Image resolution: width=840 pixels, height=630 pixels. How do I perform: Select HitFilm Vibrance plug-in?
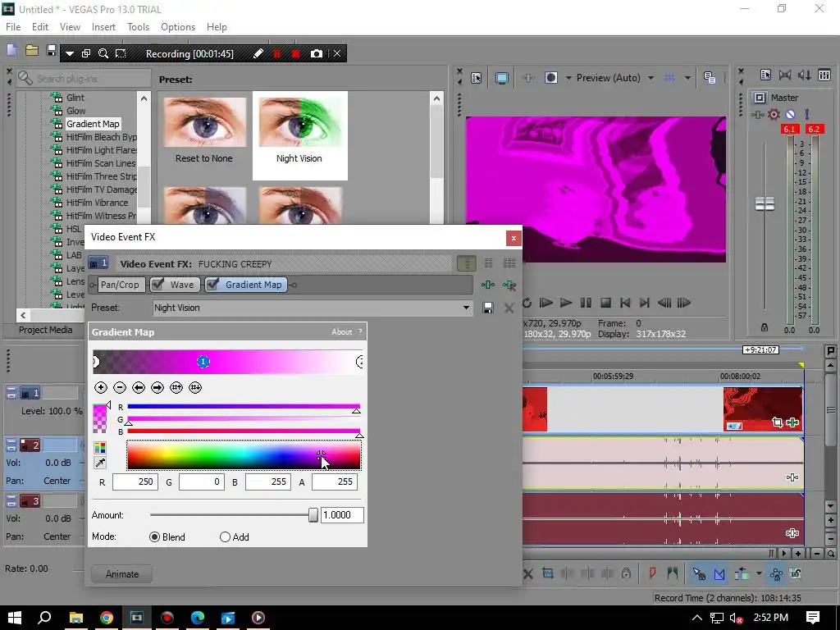coord(97,203)
